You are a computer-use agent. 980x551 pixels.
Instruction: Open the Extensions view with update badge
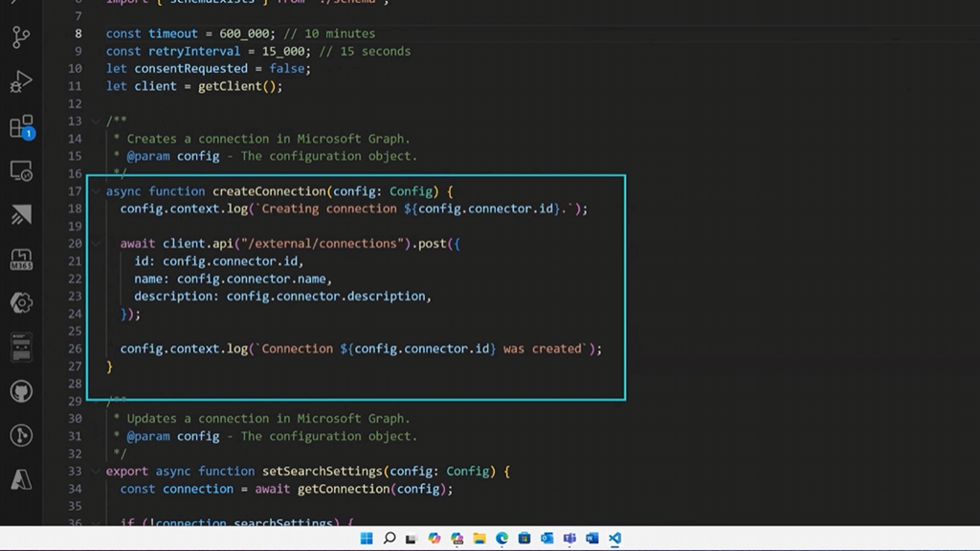point(20,126)
